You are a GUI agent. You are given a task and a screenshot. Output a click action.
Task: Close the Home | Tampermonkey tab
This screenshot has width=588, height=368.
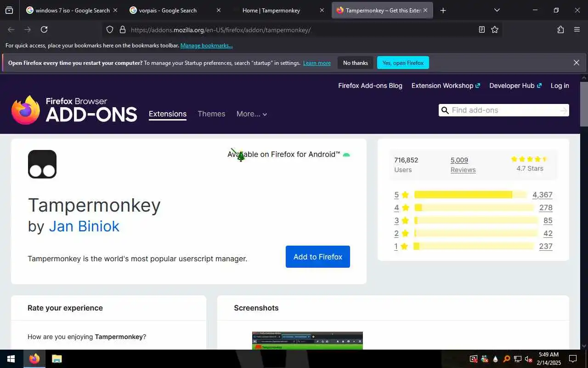pos(322,10)
